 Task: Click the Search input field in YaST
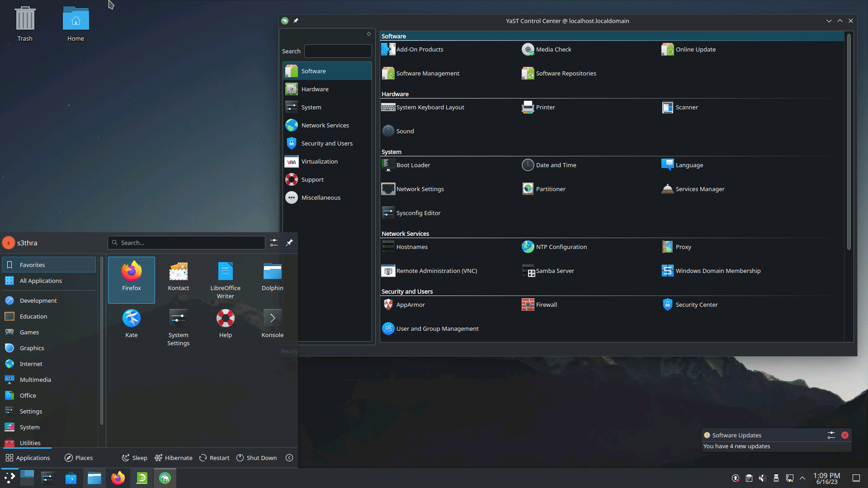tap(337, 51)
